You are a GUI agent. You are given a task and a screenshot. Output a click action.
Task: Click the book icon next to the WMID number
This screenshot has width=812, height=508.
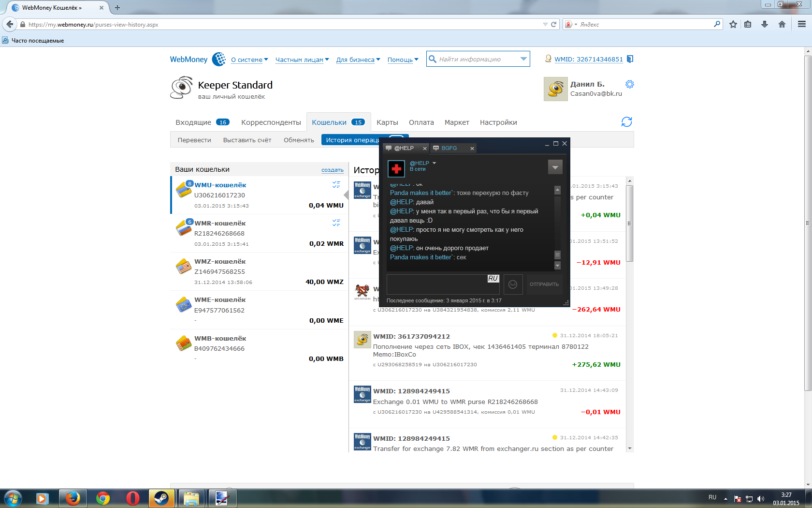[x=630, y=59]
